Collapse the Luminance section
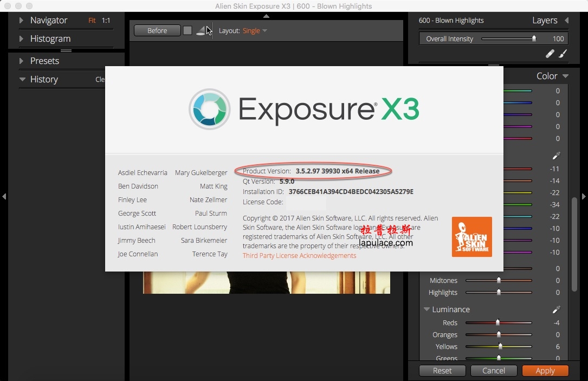The image size is (588, 381). [x=427, y=309]
